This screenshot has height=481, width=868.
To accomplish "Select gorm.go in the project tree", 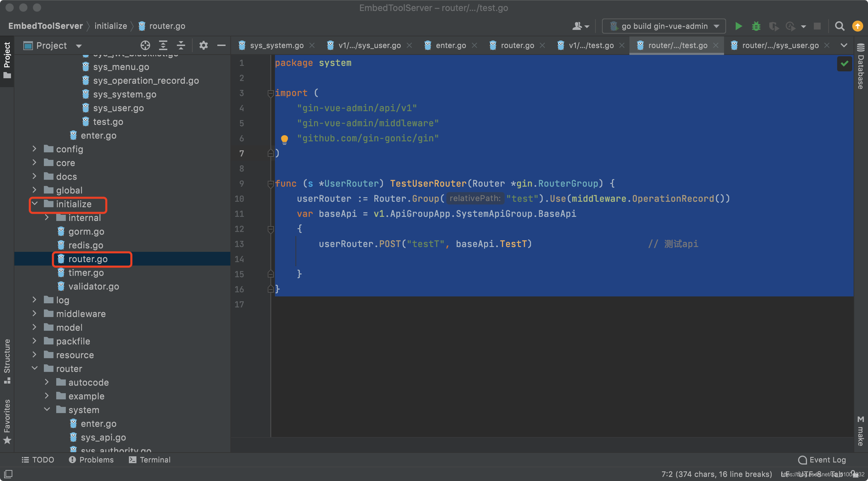I will click(86, 232).
